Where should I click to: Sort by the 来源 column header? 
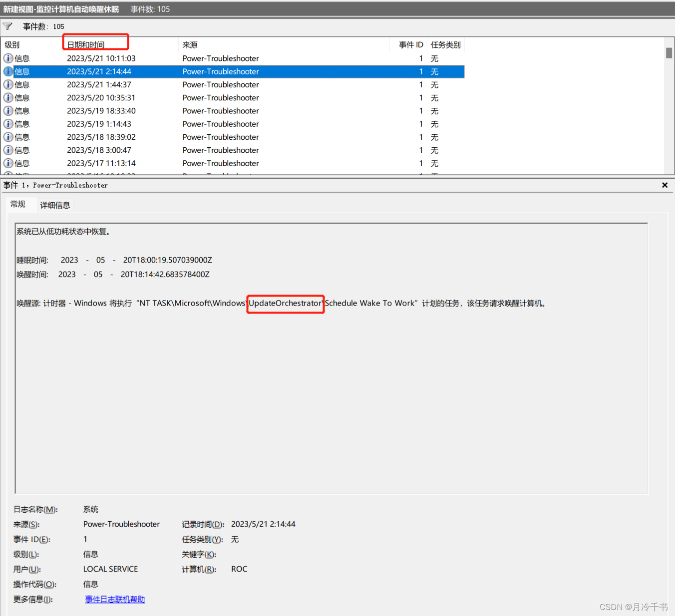tap(284, 45)
